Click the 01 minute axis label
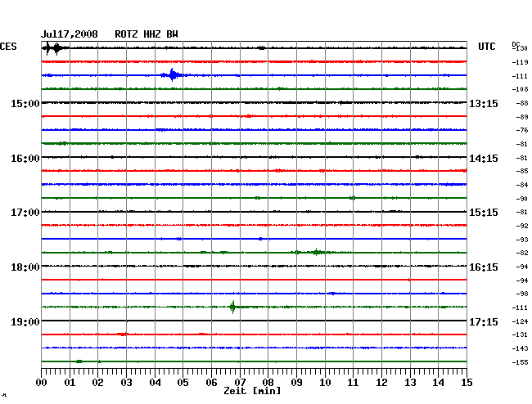Screen dimensions: 532x404 pyautogui.click(x=70, y=383)
